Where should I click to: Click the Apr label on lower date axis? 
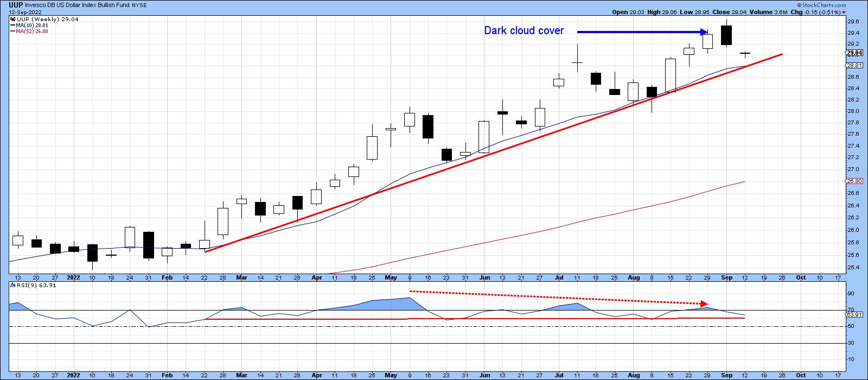pyautogui.click(x=317, y=375)
